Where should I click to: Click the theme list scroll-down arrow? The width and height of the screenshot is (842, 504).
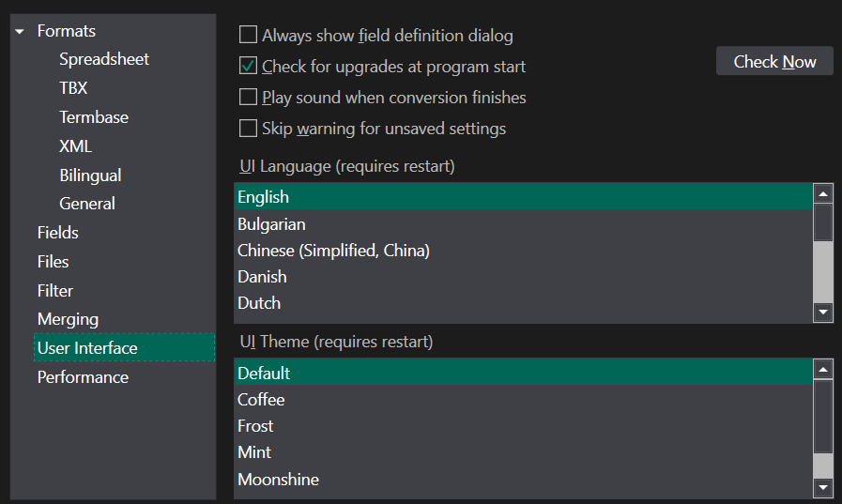pyautogui.click(x=822, y=487)
